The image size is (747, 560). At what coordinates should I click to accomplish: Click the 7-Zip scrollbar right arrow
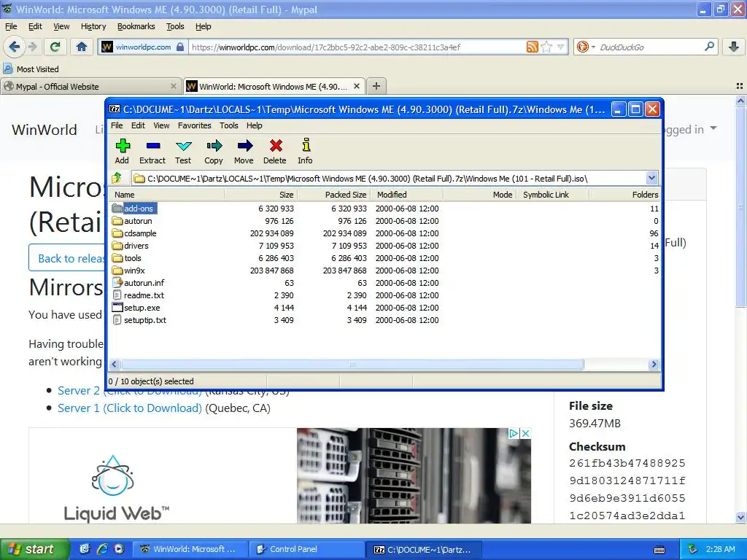click(x=654, y=365)
